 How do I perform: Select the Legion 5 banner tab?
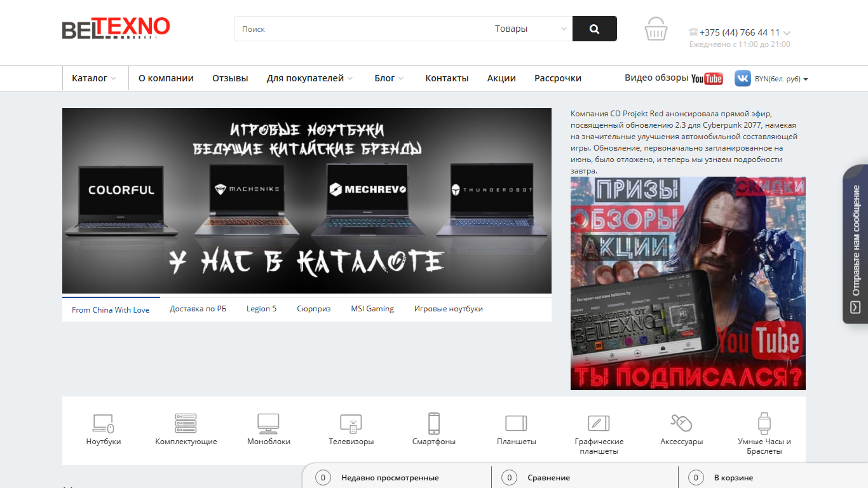[261, 309]
